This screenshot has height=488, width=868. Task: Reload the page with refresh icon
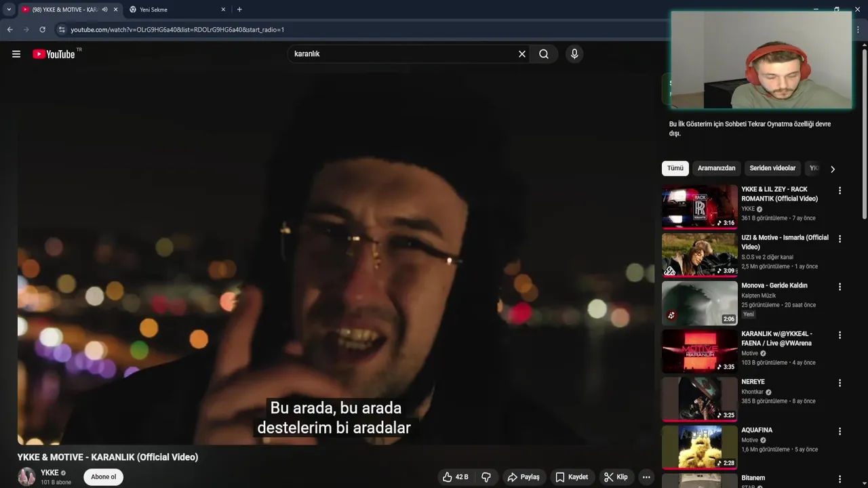click(42, 30)
